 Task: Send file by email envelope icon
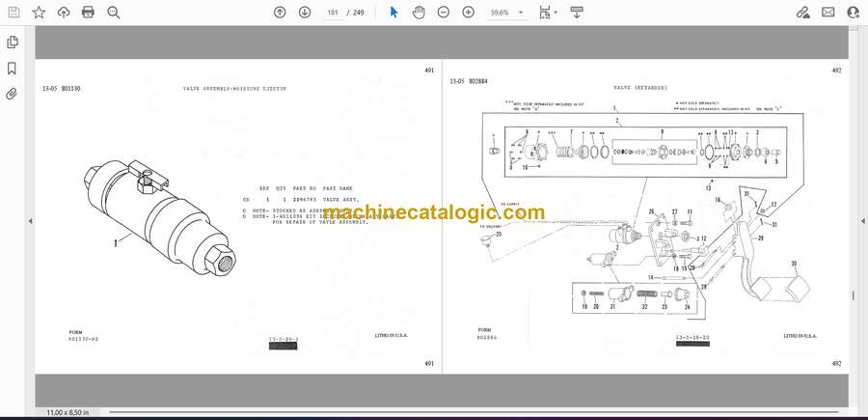(x=828, y=13)
